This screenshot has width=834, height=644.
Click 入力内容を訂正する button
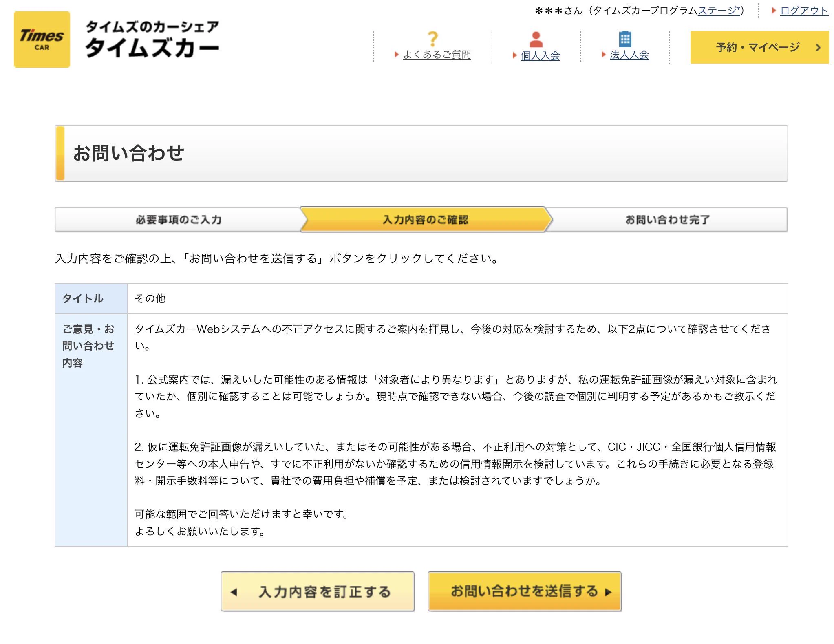click(x=318, y=591)
